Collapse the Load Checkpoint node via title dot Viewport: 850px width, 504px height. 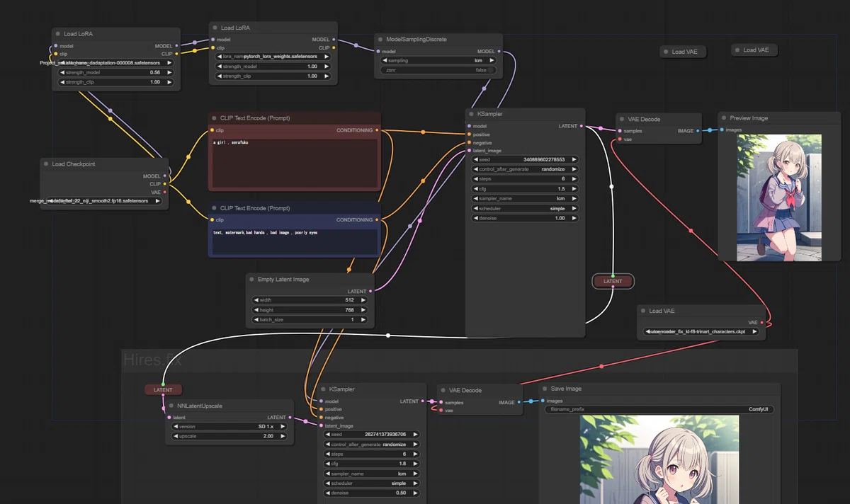click(x=45, y=164)
